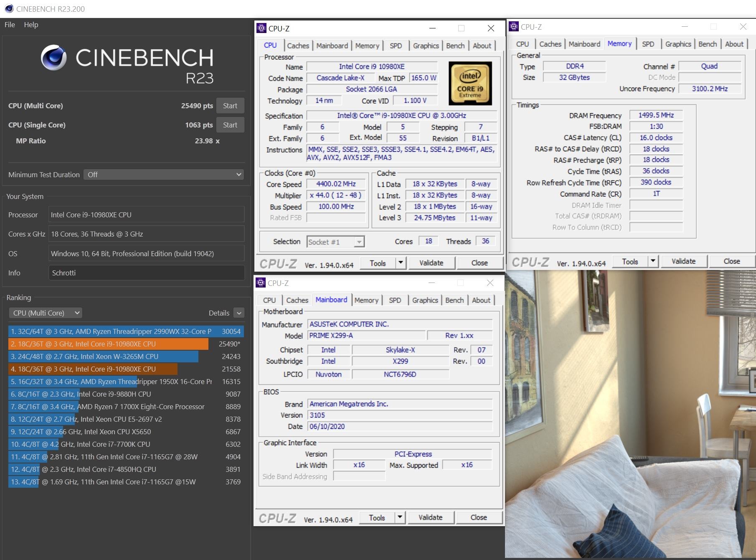Screen dimensions: 756x560
Task: Select the Core i7-7700K ranking row
Action: point(126,444)
